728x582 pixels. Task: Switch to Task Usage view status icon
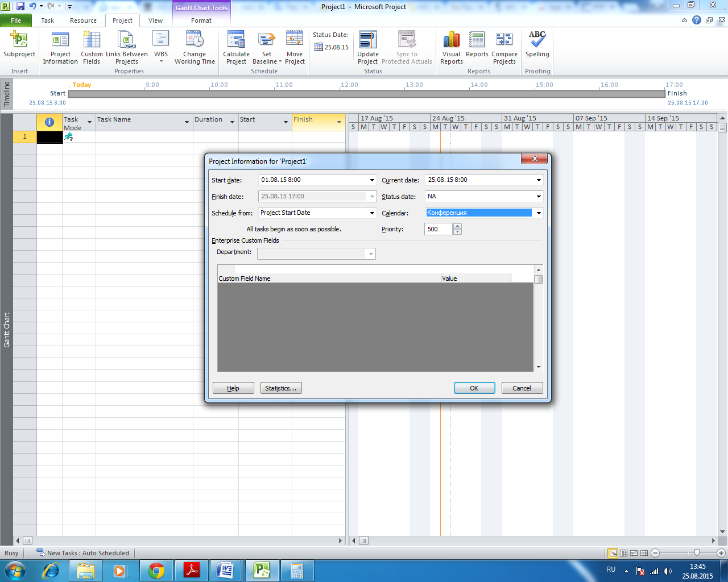(623, 553)
